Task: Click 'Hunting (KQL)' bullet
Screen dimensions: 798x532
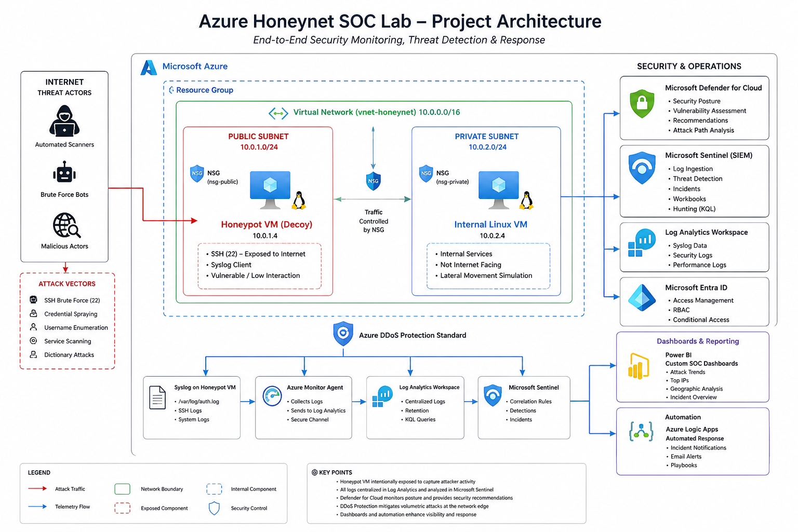Action: pyautogui.click(x=694, y=209)
